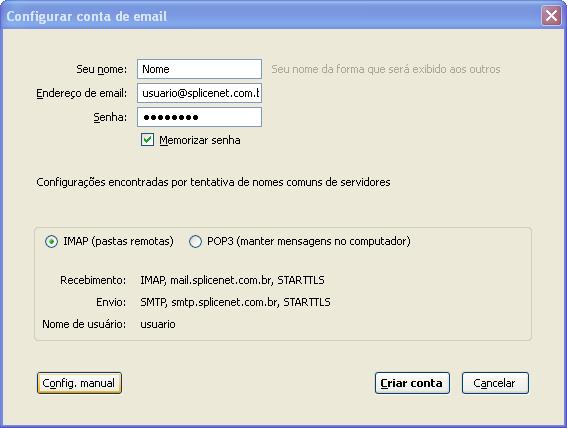This screenshot has height=428, width=567.
Task: Choose the POP3 radio button option
Action: (x=195, y=241)
